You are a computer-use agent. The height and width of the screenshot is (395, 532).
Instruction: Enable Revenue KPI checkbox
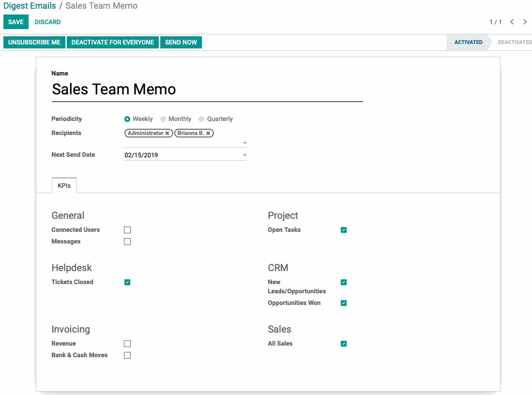tap(127, 344)
